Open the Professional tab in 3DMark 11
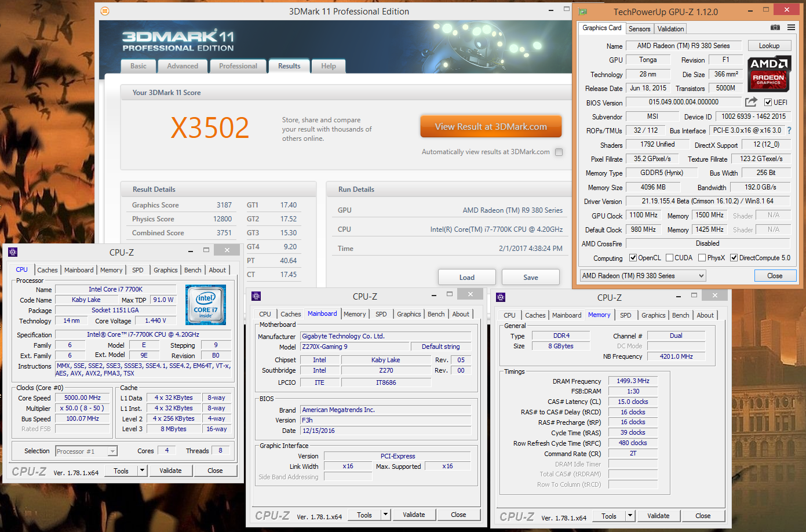The image size is (806, 532). [238, 66]
